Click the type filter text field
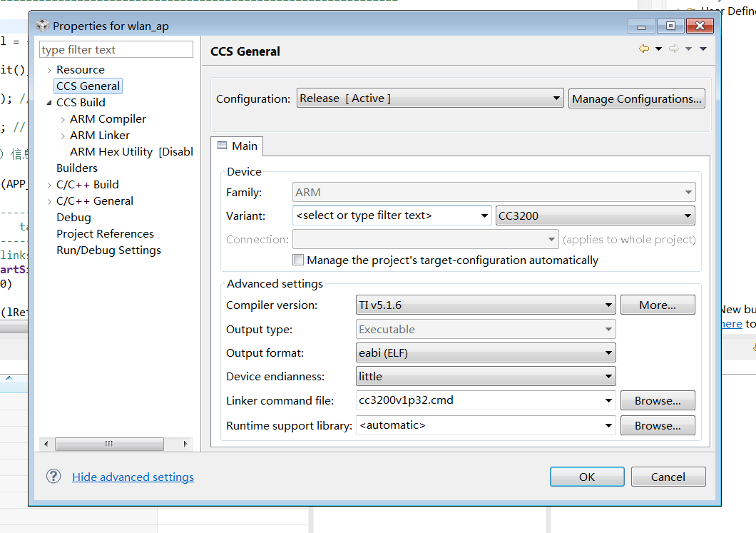756x533 pixels. tap(116, 50)
